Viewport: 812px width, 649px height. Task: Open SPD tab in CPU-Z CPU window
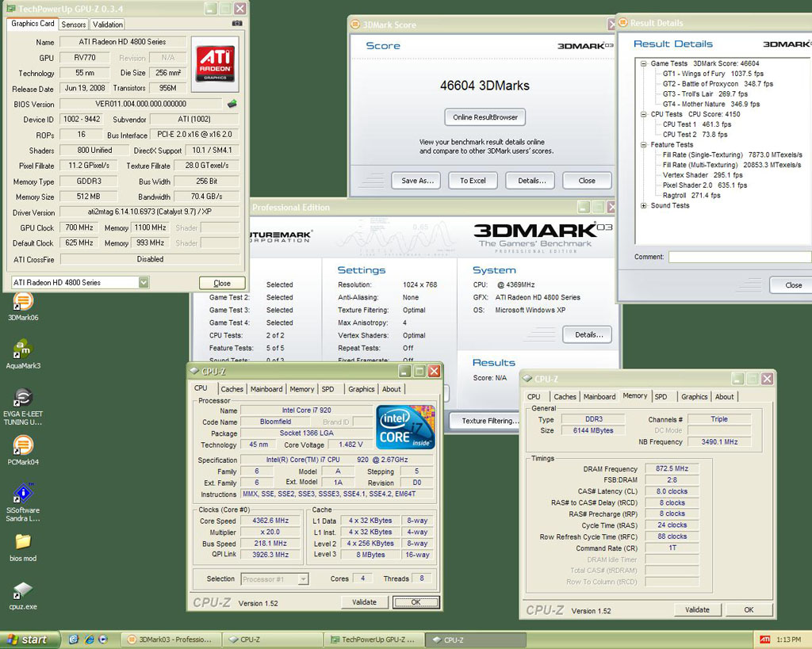(x=327, y=389)
